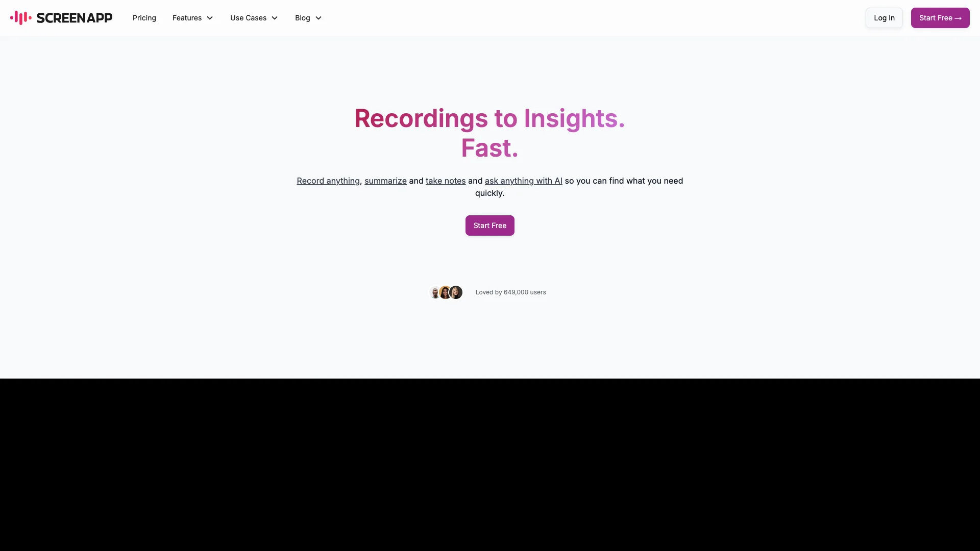Click the Log In button
The width and height of the screenshot is (980, 551).
pos(884,17)
